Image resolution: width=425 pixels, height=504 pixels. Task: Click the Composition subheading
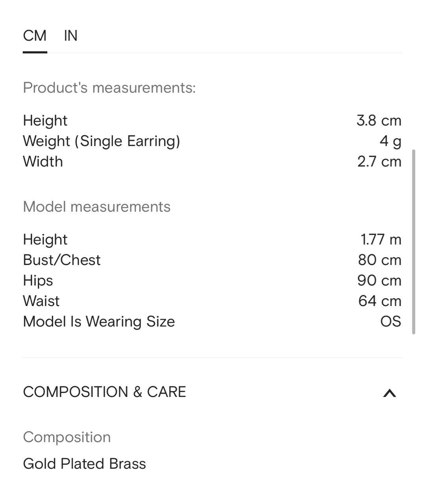coord(67,437)
